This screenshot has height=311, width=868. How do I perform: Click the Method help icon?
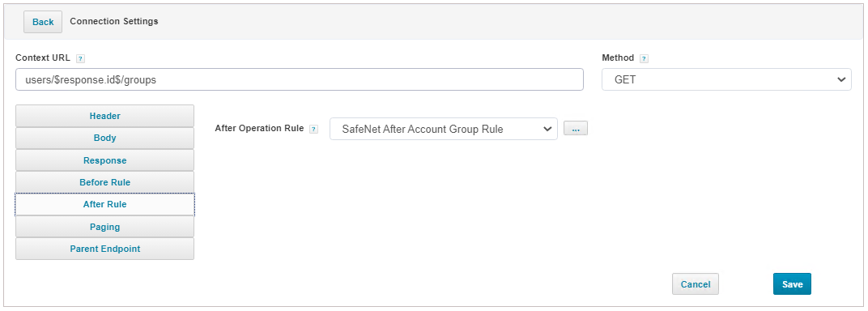[644, 58]
